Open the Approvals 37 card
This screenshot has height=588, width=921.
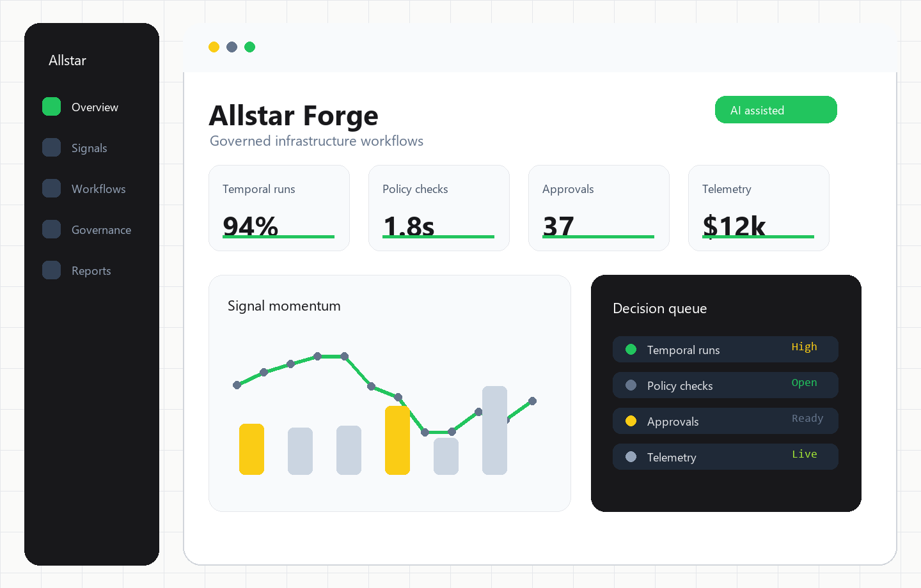(599, 208)
